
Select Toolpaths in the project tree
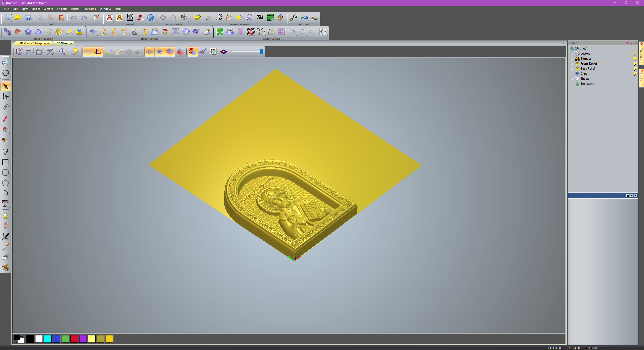tap(587, 84)
